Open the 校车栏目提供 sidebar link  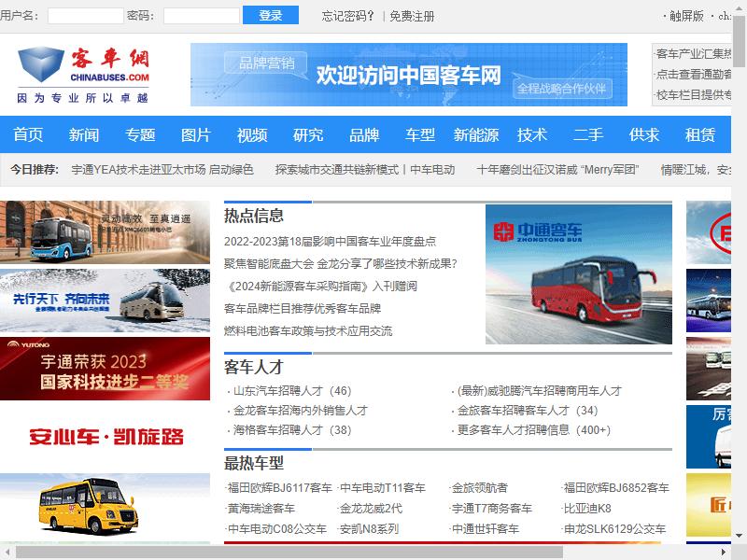694,95
